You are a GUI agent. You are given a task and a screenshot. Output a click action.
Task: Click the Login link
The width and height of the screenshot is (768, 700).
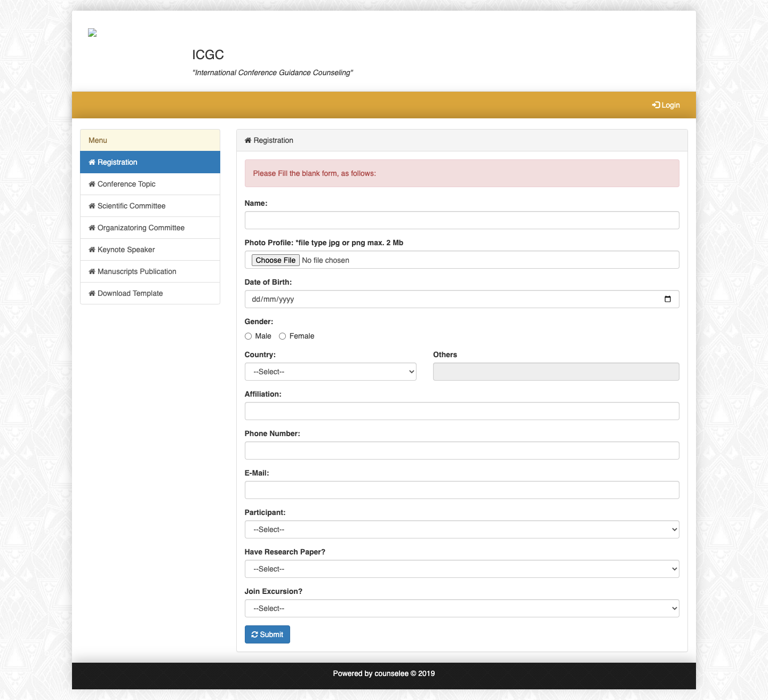pyautogui.click(x=666, y=105)
